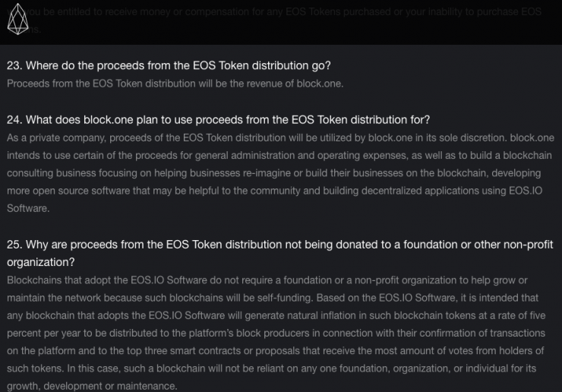Image resolution: width=562 pixels, height=392 pixels.
Task: Click the line starting "Blockchains that adopt"
Action: coord(267,280)
